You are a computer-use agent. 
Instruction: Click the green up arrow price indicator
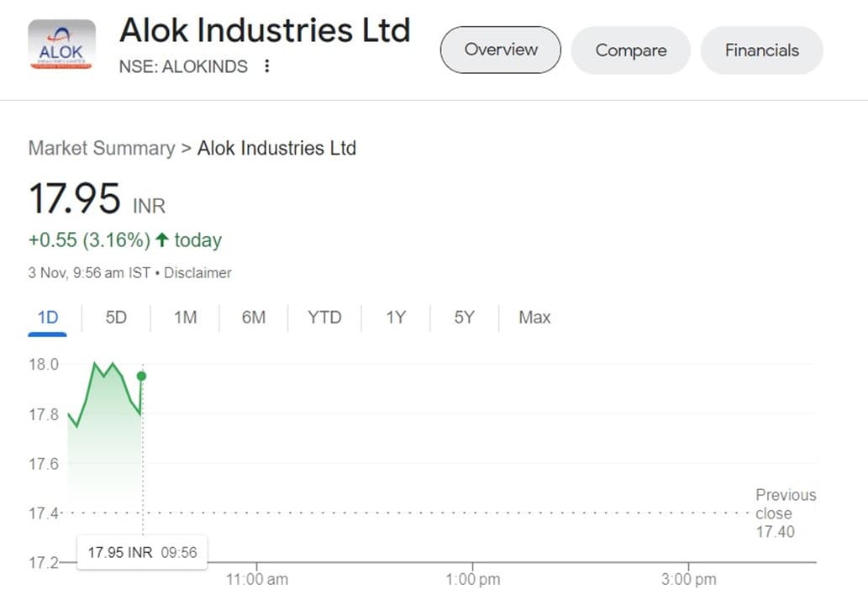(161, 240)
